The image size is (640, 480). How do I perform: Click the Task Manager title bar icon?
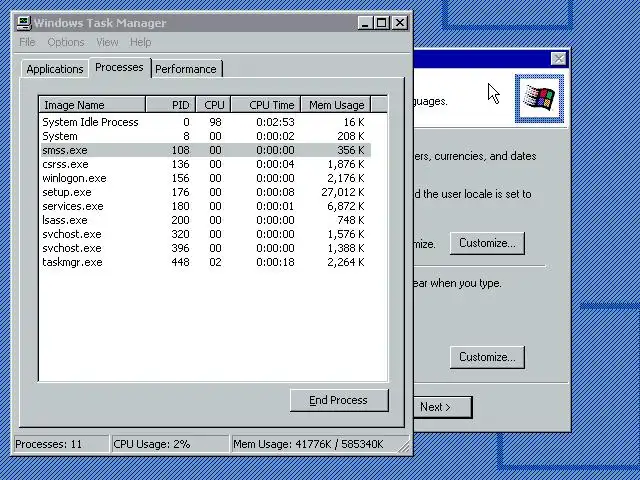(x=24, y=23)
